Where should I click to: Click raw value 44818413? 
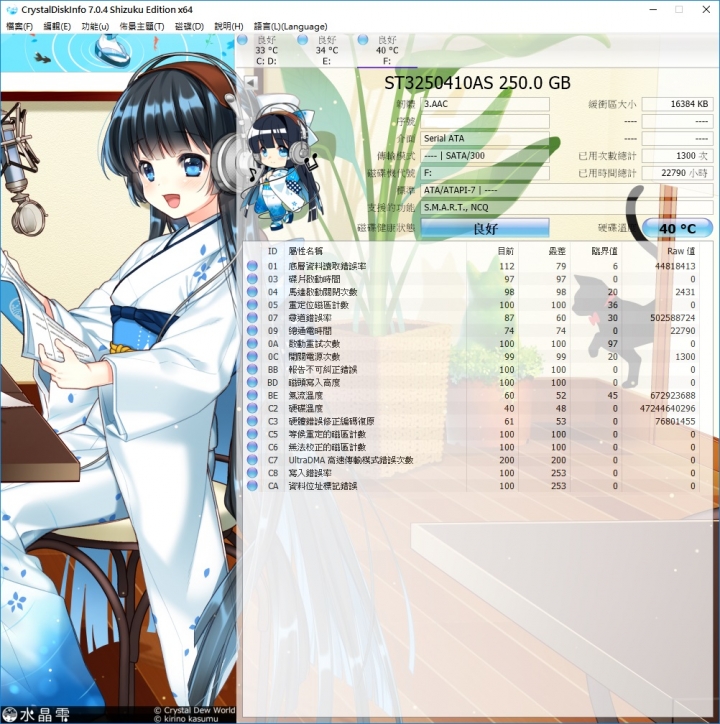675,266
